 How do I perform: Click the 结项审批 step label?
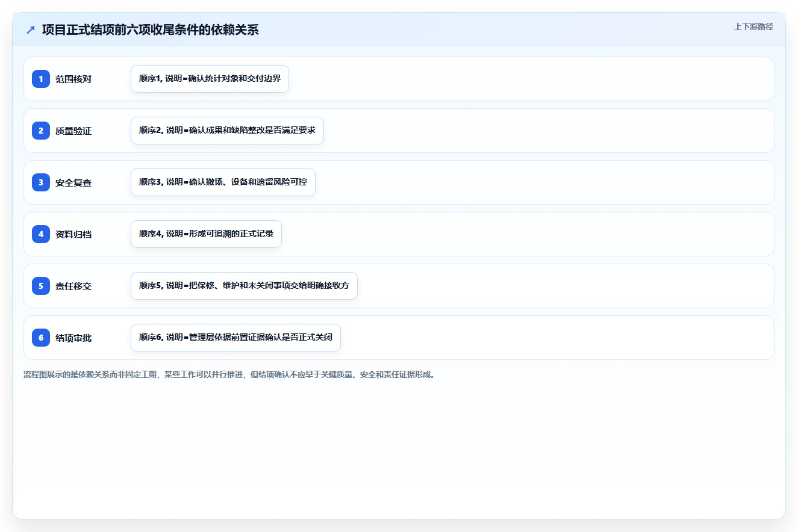pos(73,338)
